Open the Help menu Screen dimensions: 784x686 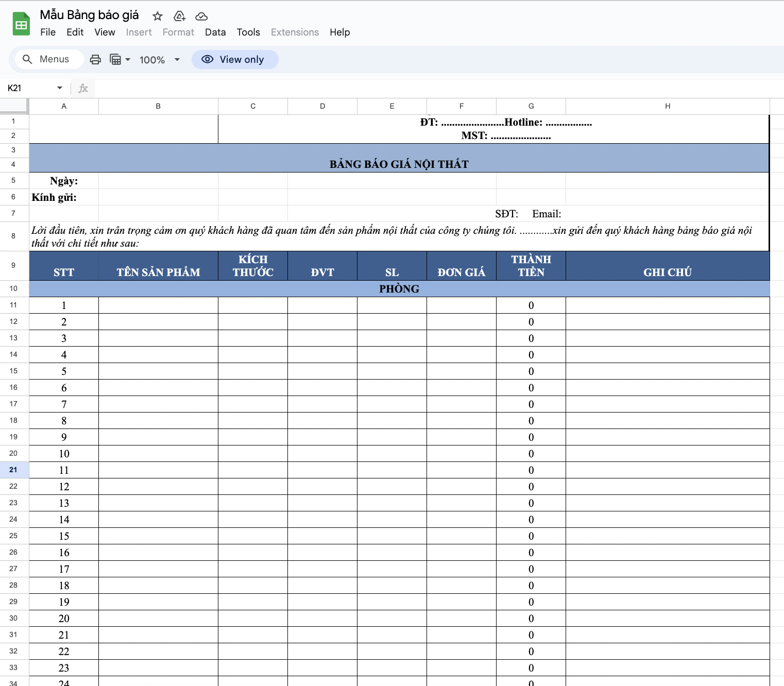click(x=339, y=32)
